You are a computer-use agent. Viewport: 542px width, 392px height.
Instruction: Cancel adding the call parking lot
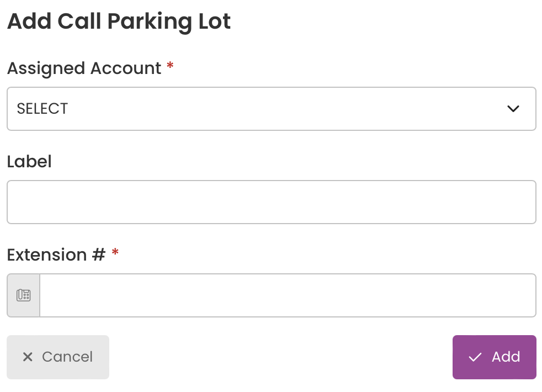click(58, 357)
